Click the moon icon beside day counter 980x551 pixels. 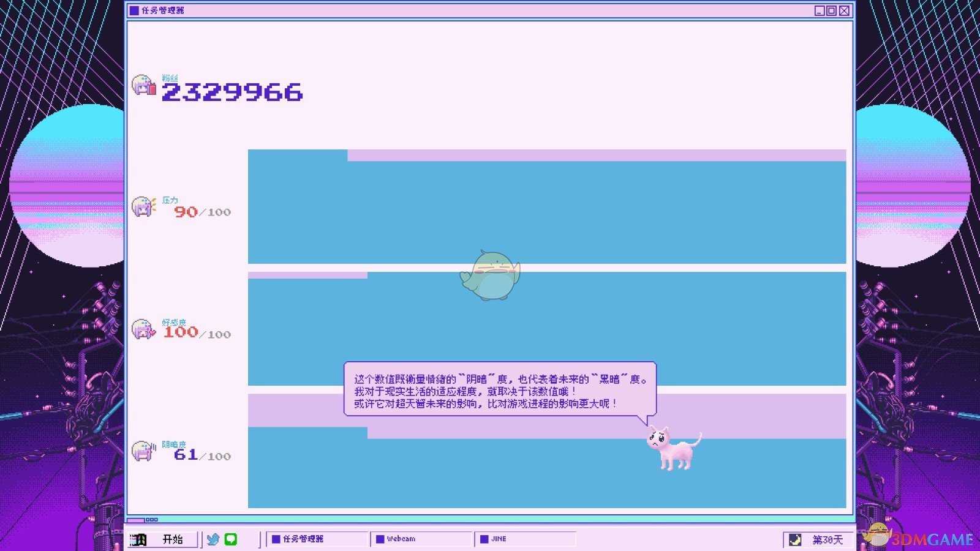pos(795,539)
